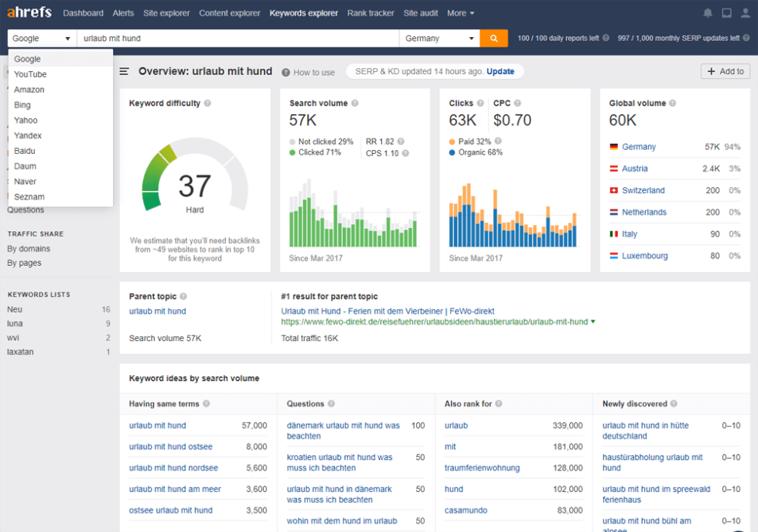Open Content explorer from the menu bar
Screen dimensions: 758x532
[x=229, y=13]
